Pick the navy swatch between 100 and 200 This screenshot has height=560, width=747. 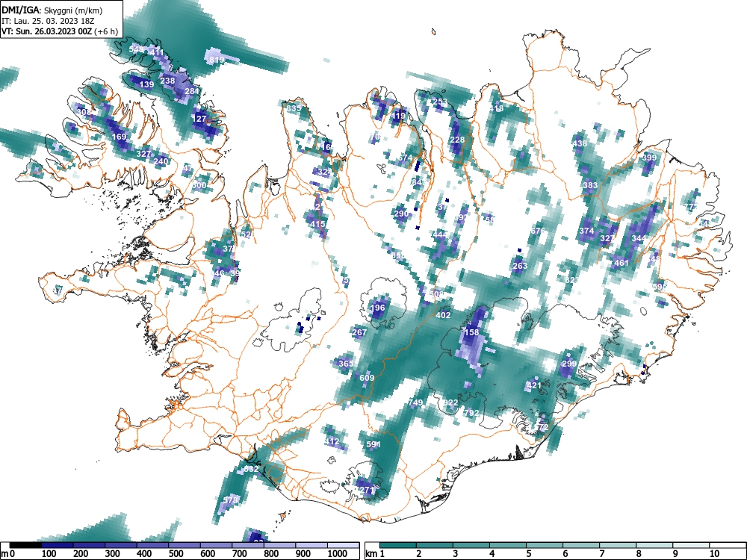tap(58, 545)
